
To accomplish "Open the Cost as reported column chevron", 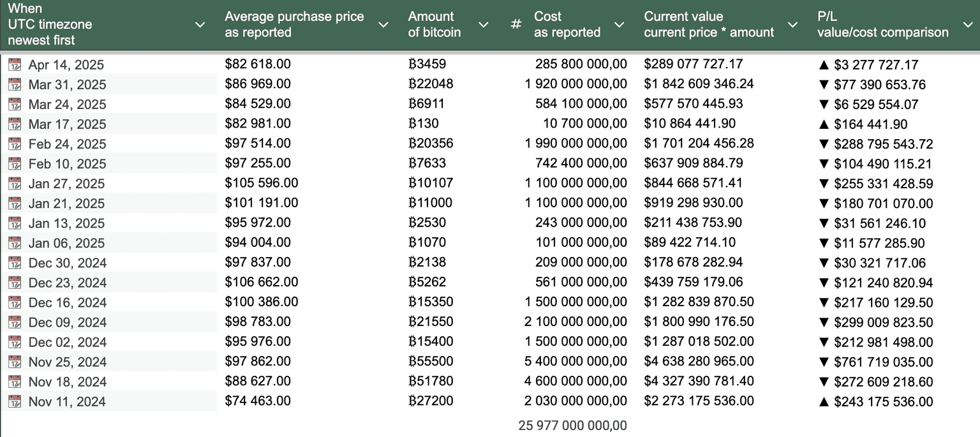I will tap(619, 25).
